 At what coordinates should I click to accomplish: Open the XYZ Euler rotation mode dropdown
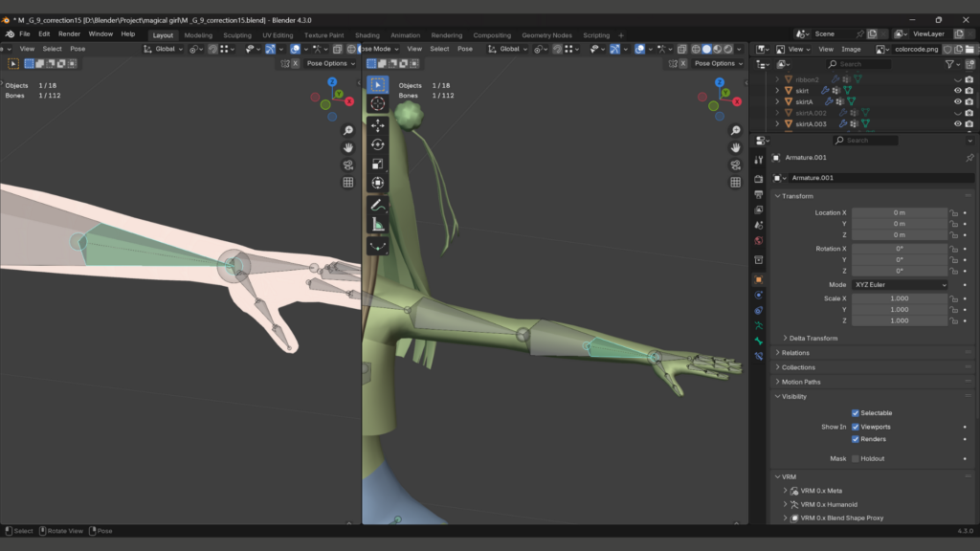click(900, 285)
